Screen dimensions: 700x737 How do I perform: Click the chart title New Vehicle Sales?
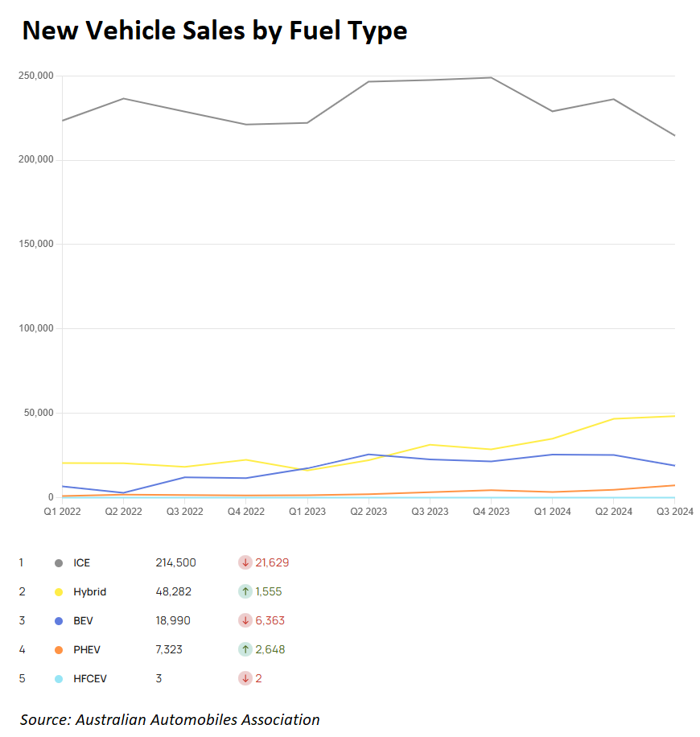[214, 31]
